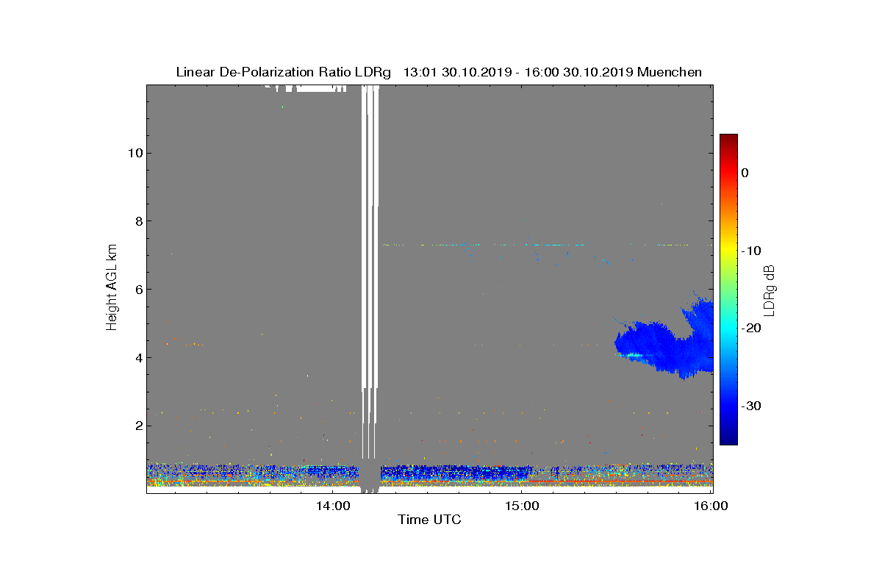Click the colorbar value 0
The height and width of the screenshot is (588, 882).
pyautogui.click(x=745, y=173)
